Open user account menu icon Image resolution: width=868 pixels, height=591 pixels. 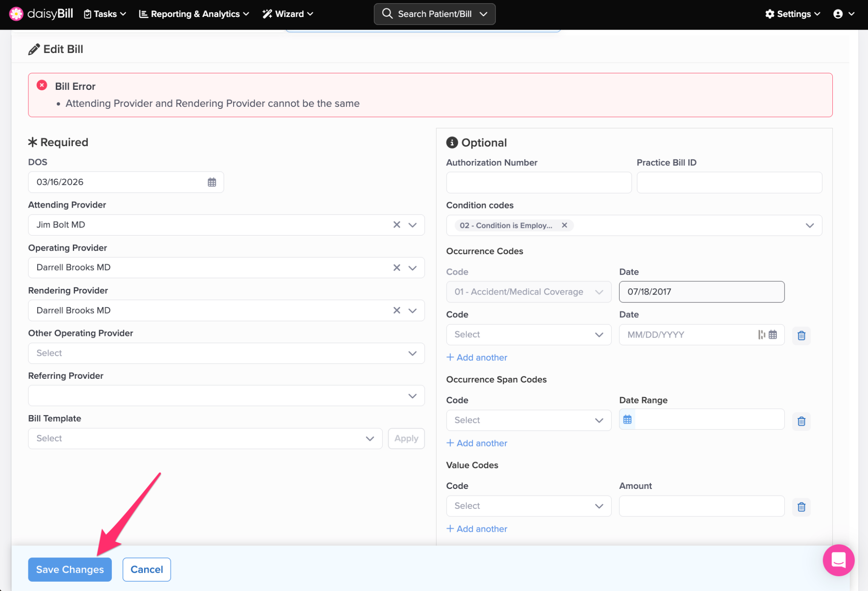coord(838,14)
